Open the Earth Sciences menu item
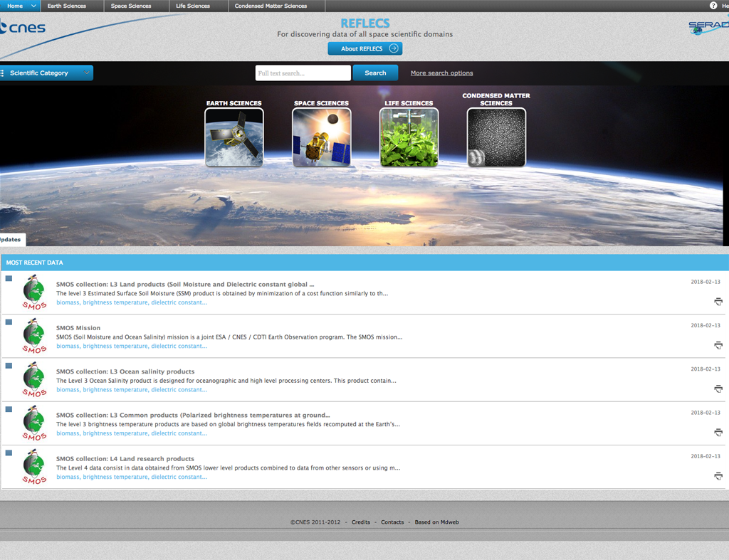Viewport: 729px width, 560px height. pyautogui.click(x=67, y=6)
